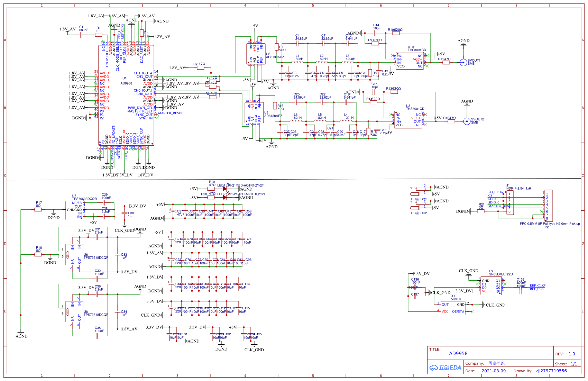Click the LED1 diode symbol

click(x=224, y=189)
